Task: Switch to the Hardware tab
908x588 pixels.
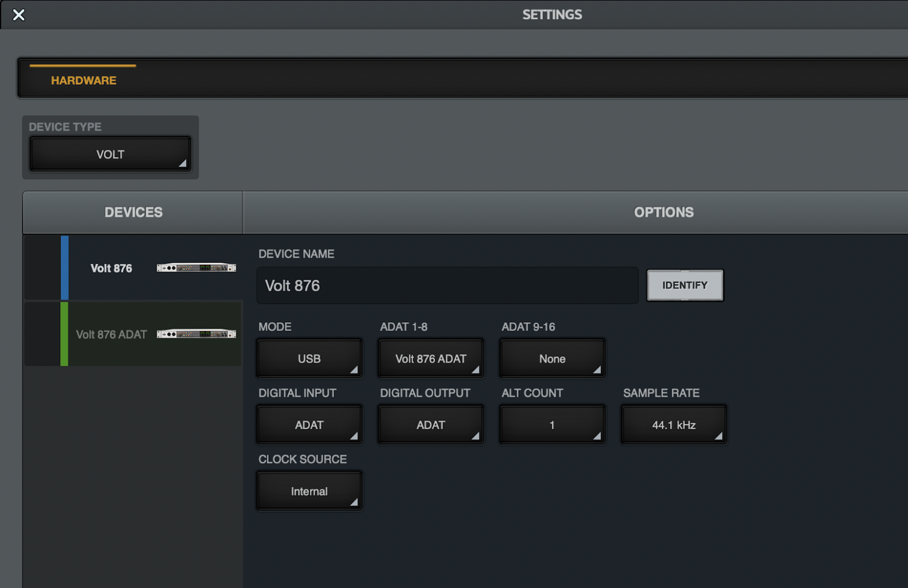Action: pyautogui.click(x=83, y=81)
